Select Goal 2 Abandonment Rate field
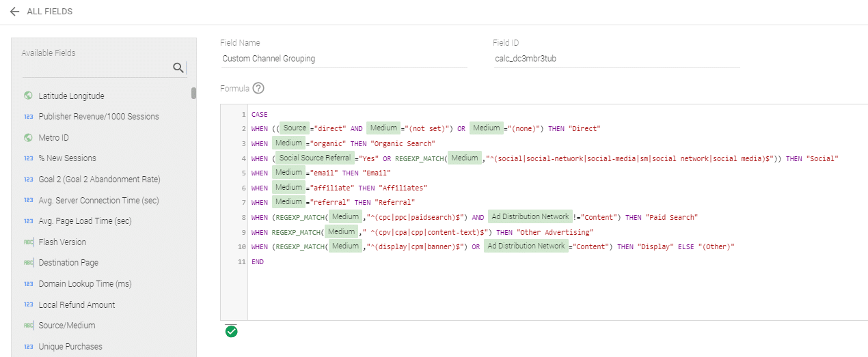868x357 pixels. tap(99, 180)
